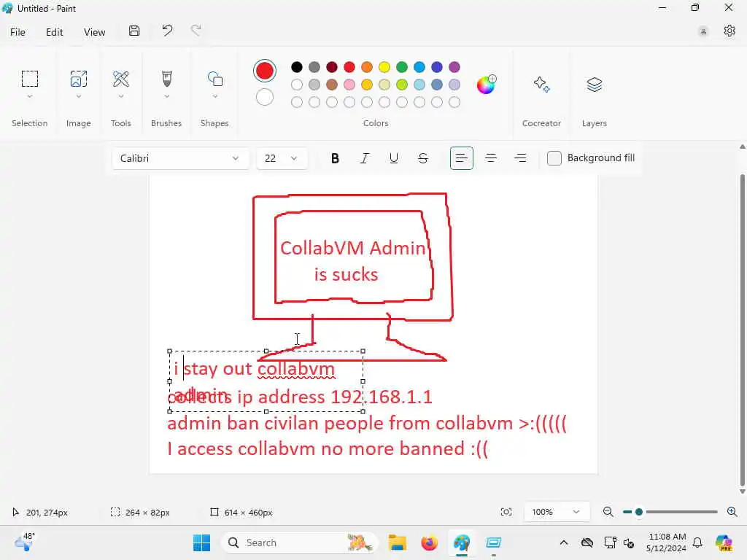
Task: Set text alignment to right
Action: tap(520, 158)
